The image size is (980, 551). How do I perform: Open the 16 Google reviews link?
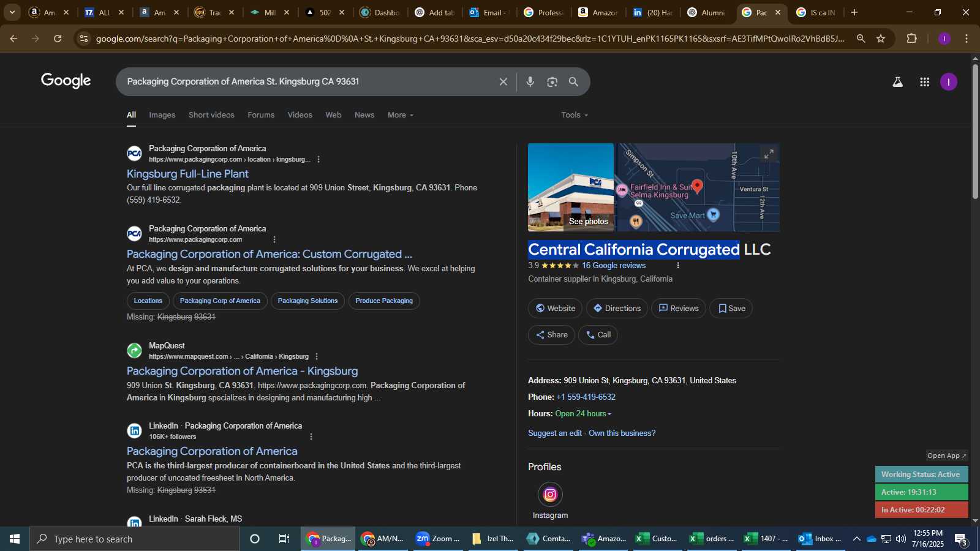(x=614, y=266)
